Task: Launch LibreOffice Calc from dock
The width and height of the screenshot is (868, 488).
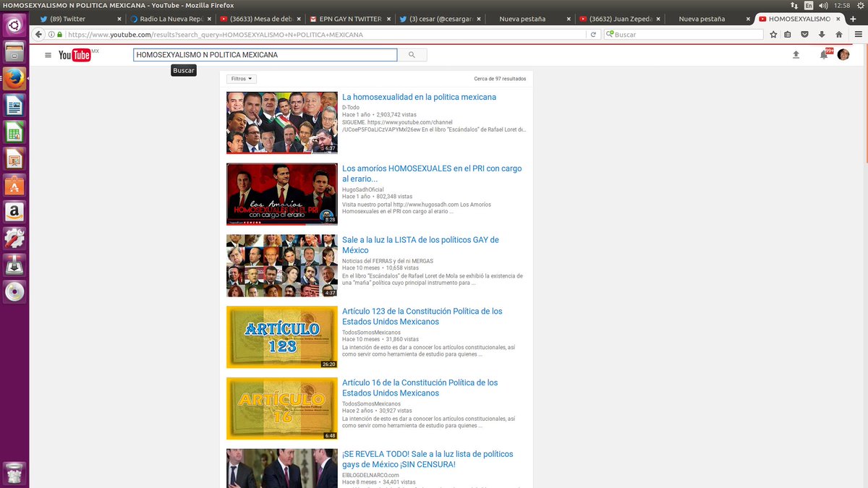Action: click(14, 132)
